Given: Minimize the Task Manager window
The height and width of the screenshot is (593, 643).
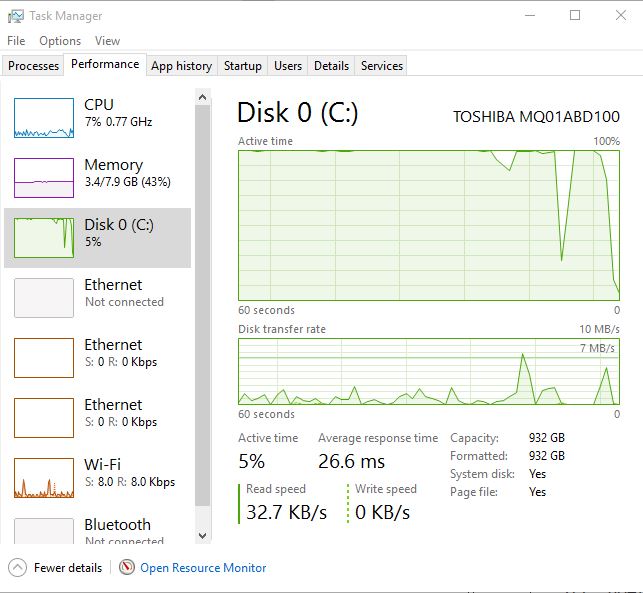Looking at the screenshot, I should [530, 16].
